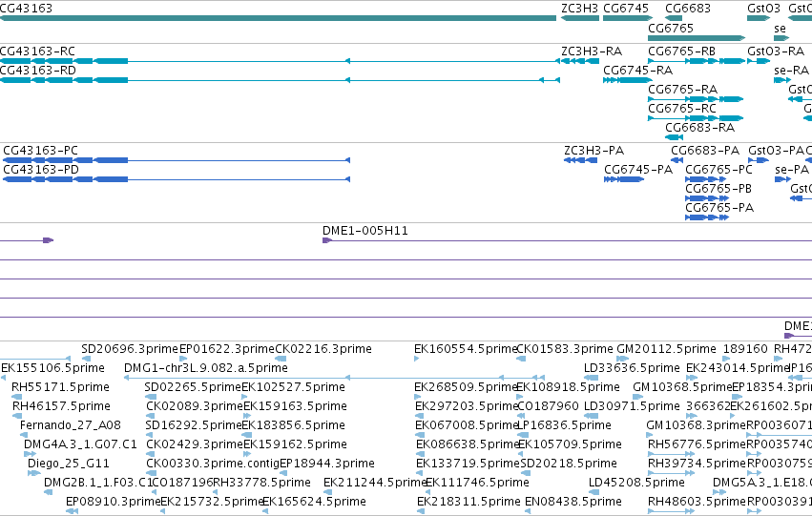Image resolution: width=812 pixels, height=516 pixels.
Task: Select EST RH46157.5prime
Action: coord(17,416)
